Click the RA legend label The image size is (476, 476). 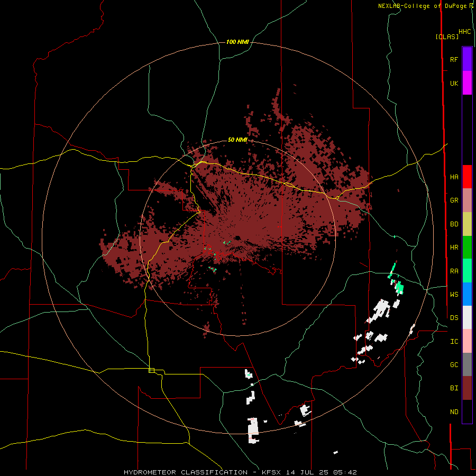point(454,271)
